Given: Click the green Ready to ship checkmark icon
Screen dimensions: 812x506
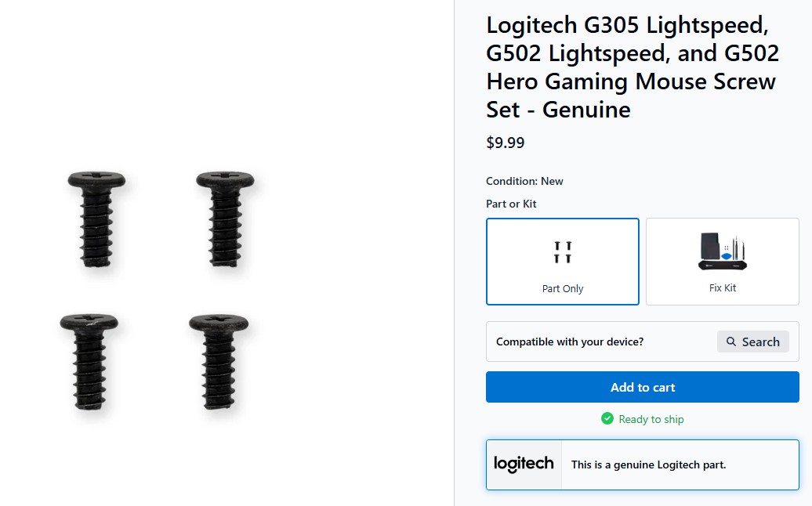Looking at the screenshot, I should [x=607, y=419].
